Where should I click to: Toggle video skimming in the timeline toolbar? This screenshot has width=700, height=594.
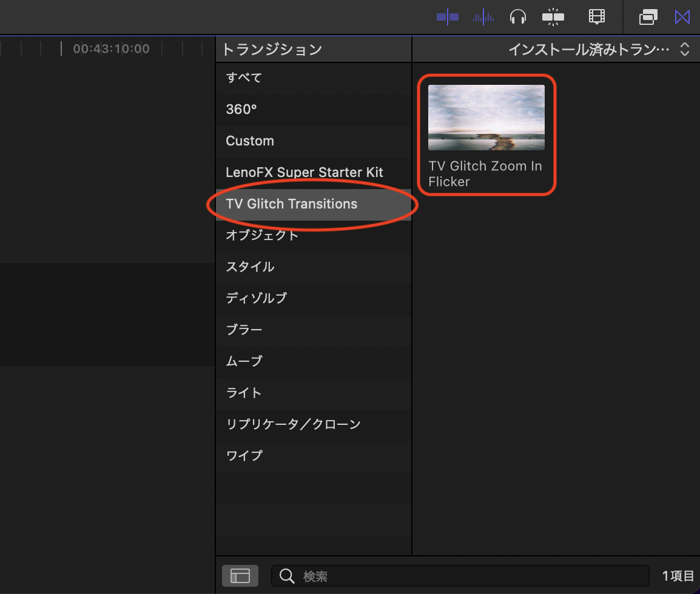coord(448,17)
